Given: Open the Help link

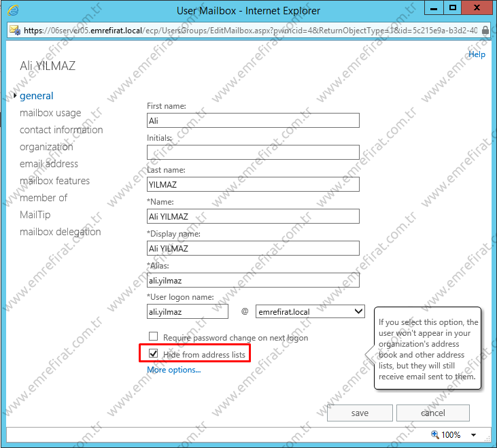Looking at the screenshot, I should pyautogui.click(x=477, y=54).
